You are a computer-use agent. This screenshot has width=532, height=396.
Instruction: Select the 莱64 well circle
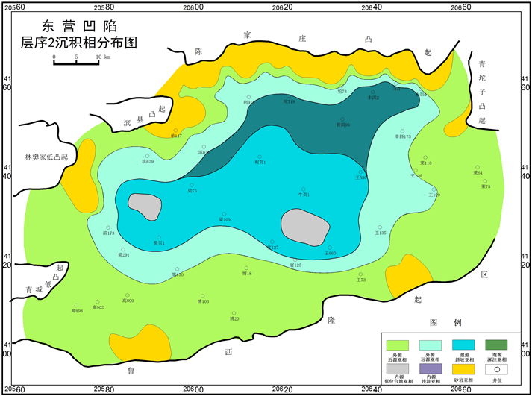coord(478,168)
